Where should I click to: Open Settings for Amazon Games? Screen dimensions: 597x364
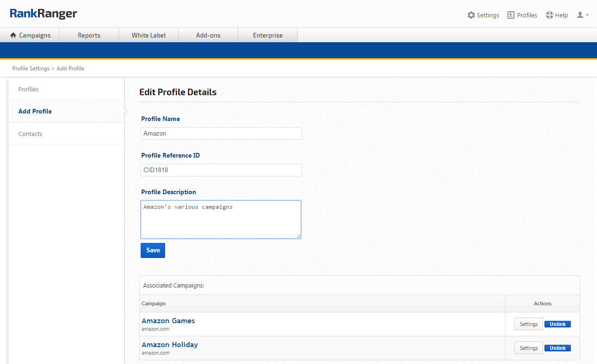[x=529, y=324]
